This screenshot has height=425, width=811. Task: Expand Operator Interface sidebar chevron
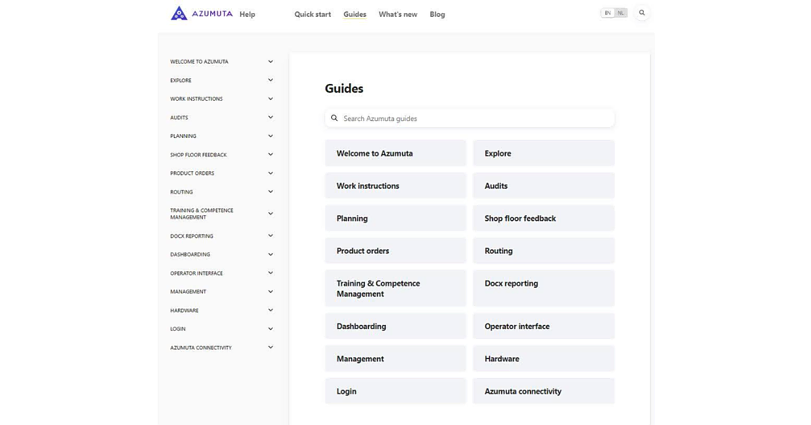click(x=271, y=273)
